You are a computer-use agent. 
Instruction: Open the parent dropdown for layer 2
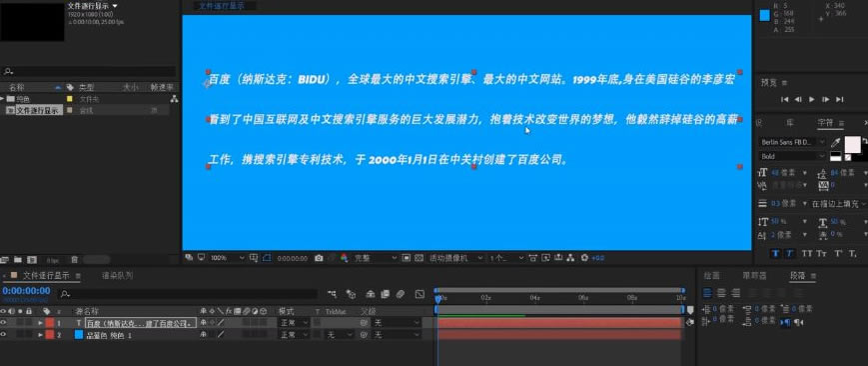397,335
